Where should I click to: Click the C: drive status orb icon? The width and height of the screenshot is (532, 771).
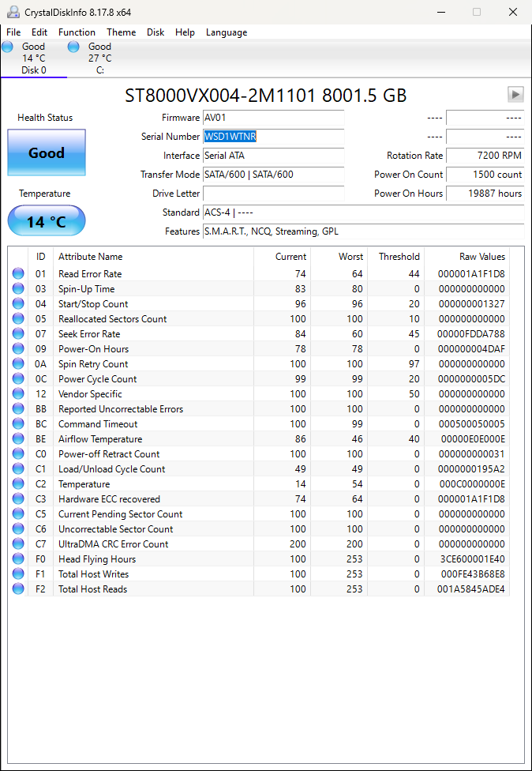73,47
